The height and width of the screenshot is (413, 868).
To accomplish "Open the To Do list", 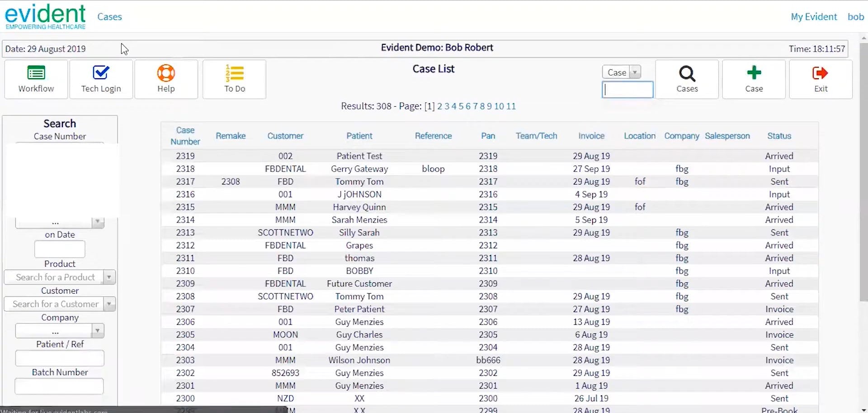I will (234, 79).
